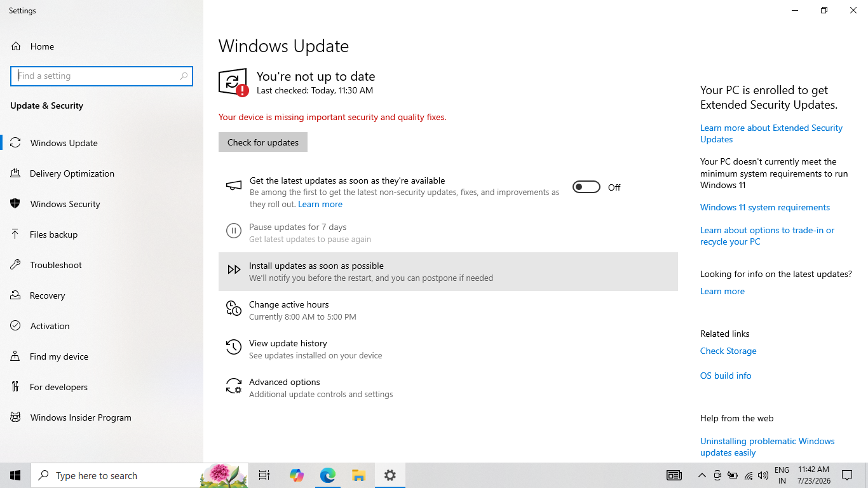Click the Recovery sidebar icon
The image size is (868, 488).
(16, 295)
